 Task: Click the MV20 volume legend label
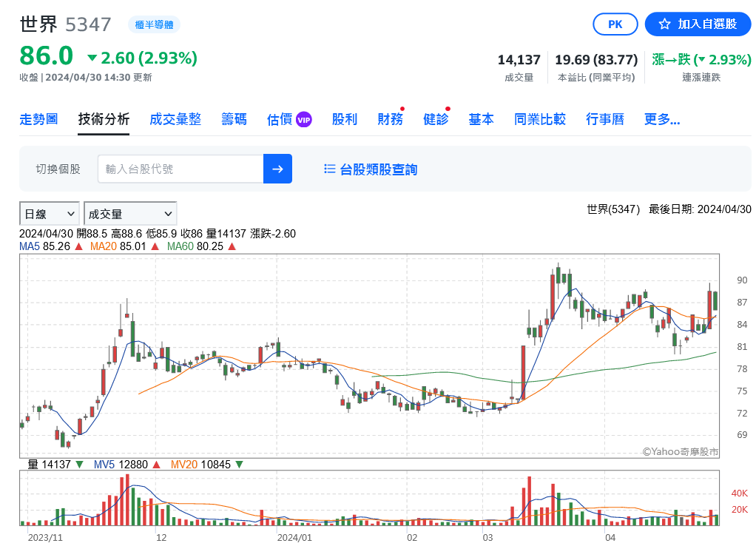[184, 465]
